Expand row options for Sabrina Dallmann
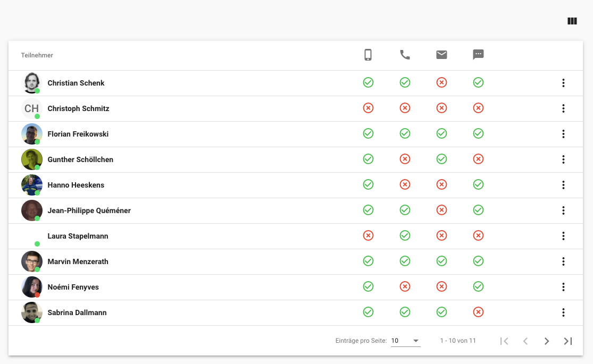The height and width of the screenshot is (364, 593). click(563, 312)
